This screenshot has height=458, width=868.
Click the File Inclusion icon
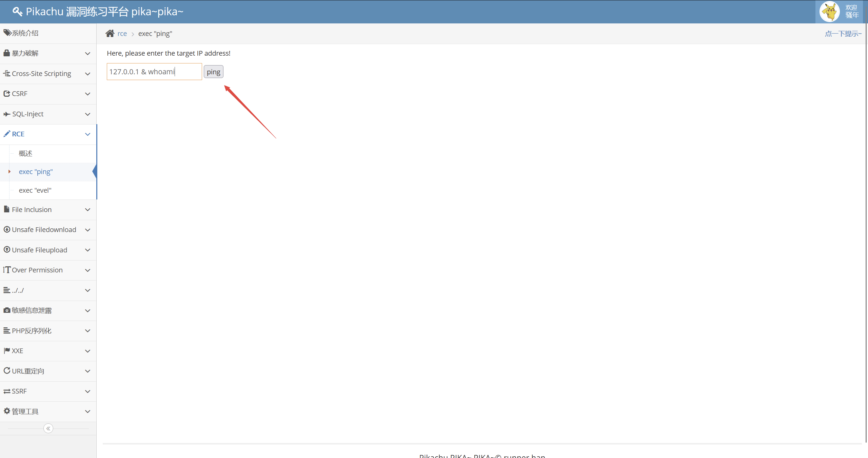(7, 209)
